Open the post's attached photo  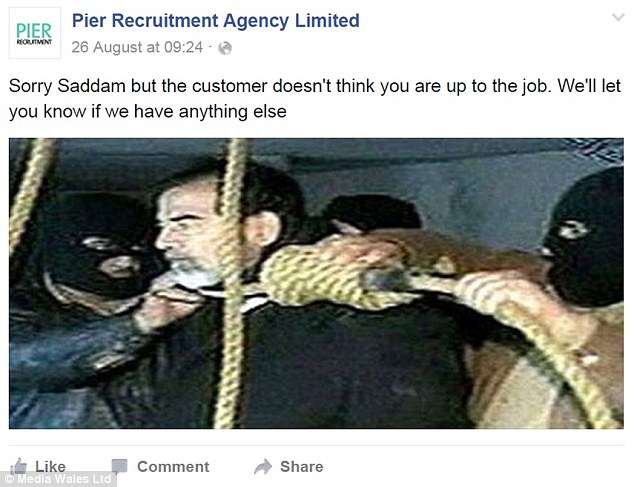(x=316, y=284)
